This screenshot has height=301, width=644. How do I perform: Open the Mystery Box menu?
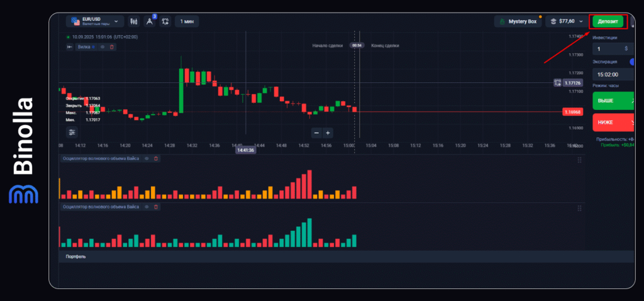[x=518, y=21]
